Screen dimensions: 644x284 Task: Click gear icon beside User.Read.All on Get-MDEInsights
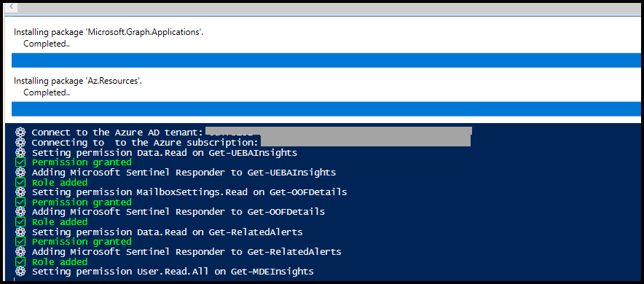[x=20, y=272]
